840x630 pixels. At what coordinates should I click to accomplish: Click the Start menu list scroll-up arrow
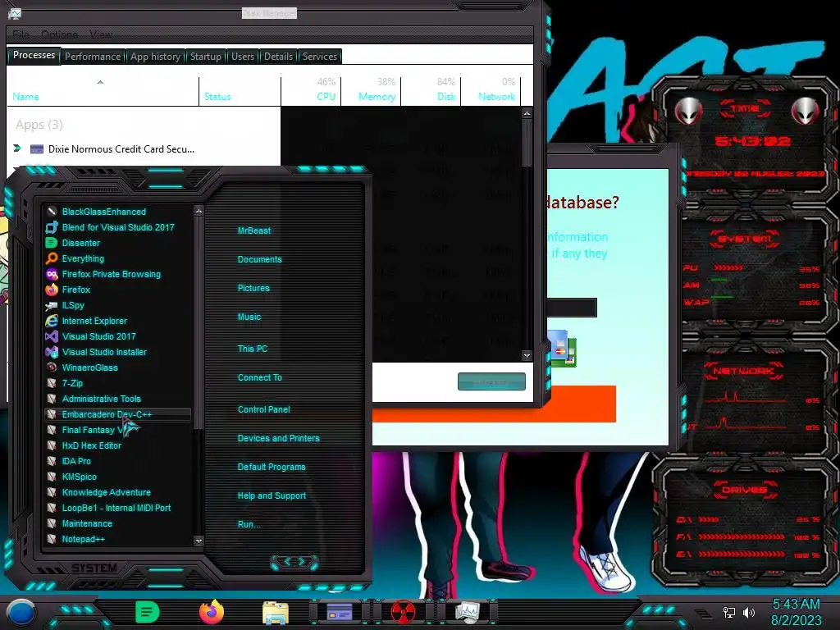(199, 211)
